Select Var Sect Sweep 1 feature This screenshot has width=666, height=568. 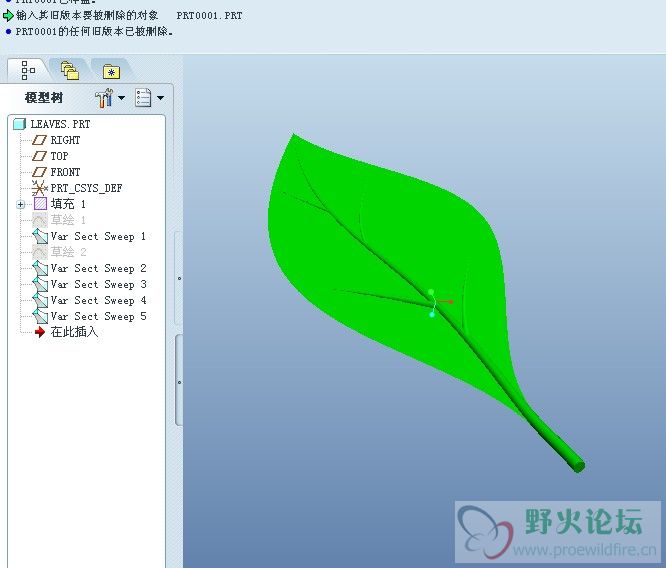[x=98, y=236]
